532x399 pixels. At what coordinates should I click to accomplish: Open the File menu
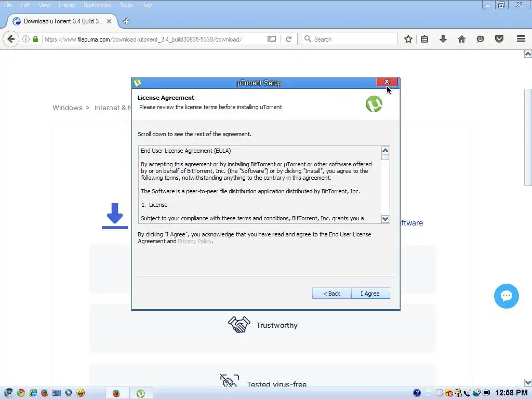(x=8, y=5)
